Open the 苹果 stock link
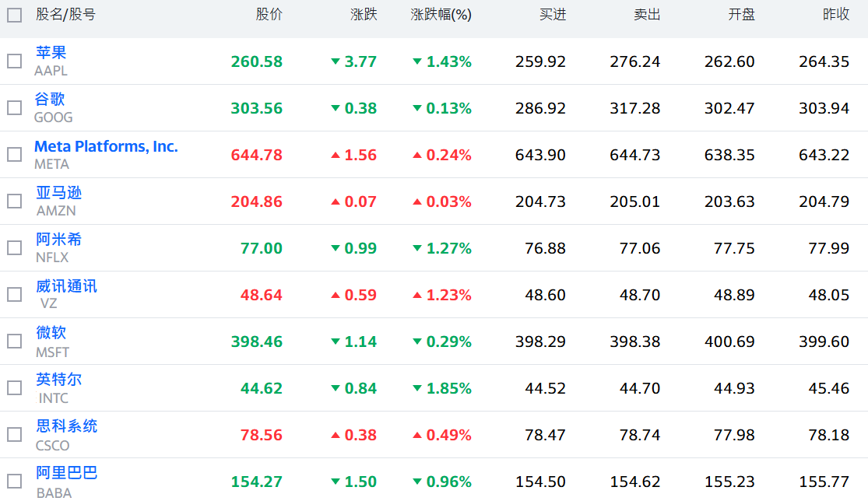 coord(51,52)
